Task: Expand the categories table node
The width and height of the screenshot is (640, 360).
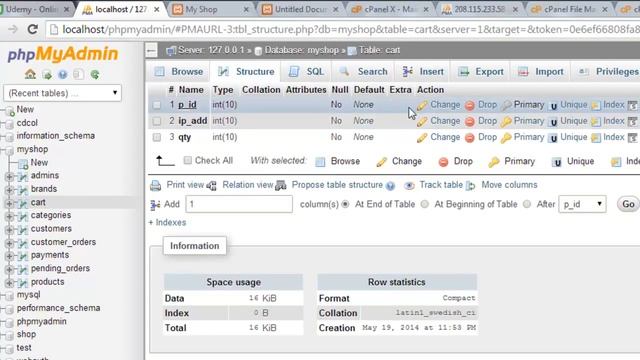Action: point(9,216)
